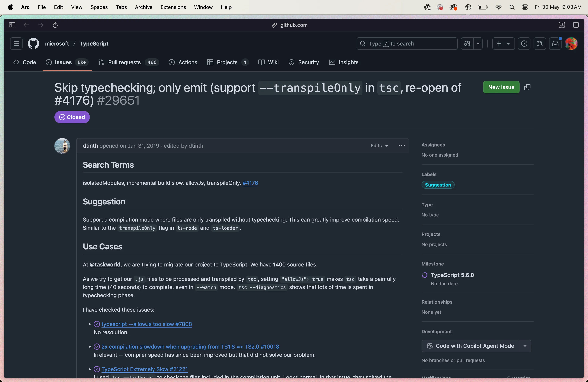Viewport: 588px width, 382px height.
Task: Click the milestone progress circle icon
Action: (425, 275)
